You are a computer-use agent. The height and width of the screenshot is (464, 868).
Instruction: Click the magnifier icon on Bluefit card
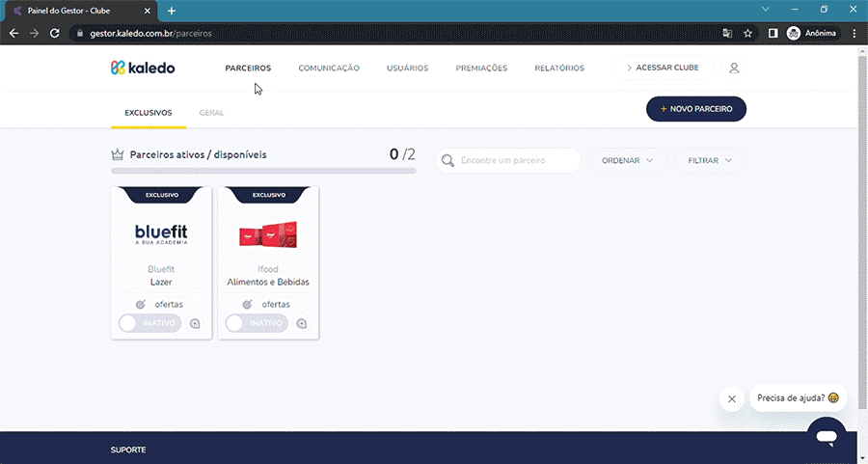(195, 324)
